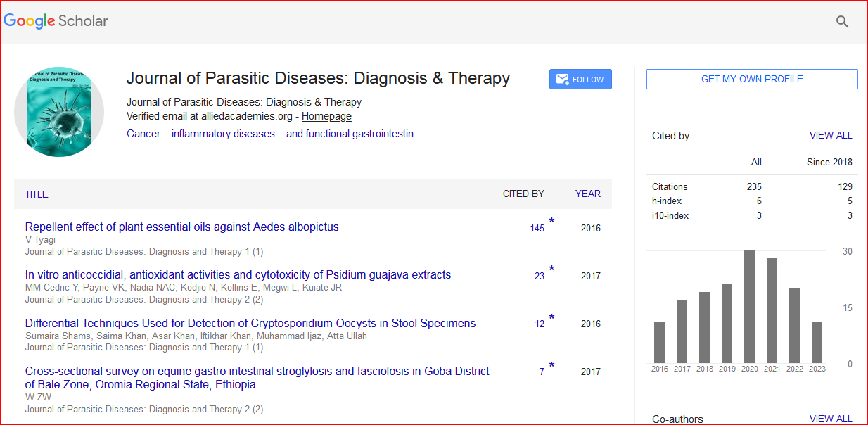Open the Homepage link
Viewport: 868px width, 425px height.
(x=326, y=116)
